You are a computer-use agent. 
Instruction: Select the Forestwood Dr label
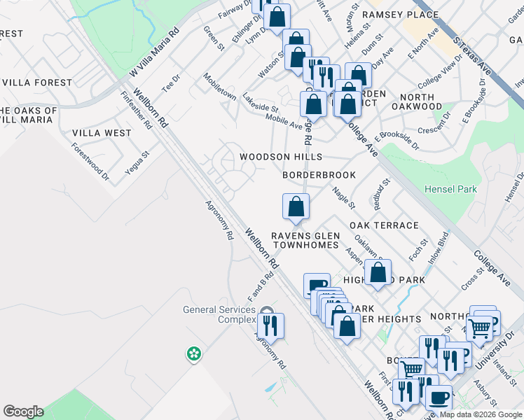pyautogui.click(x=90, y=162)
